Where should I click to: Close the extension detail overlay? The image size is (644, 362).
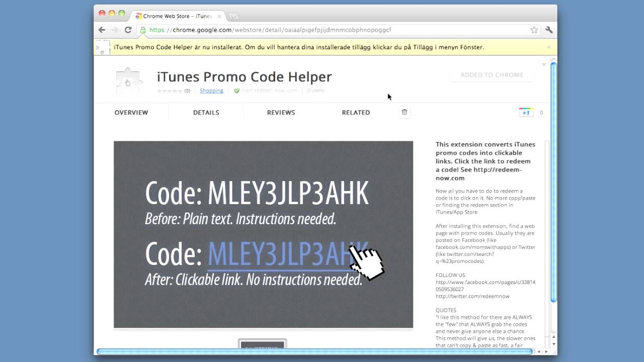(544, 64)
